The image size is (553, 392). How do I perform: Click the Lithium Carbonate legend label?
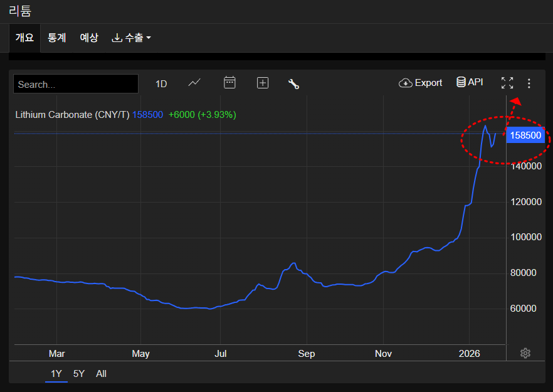coord(72,115)
